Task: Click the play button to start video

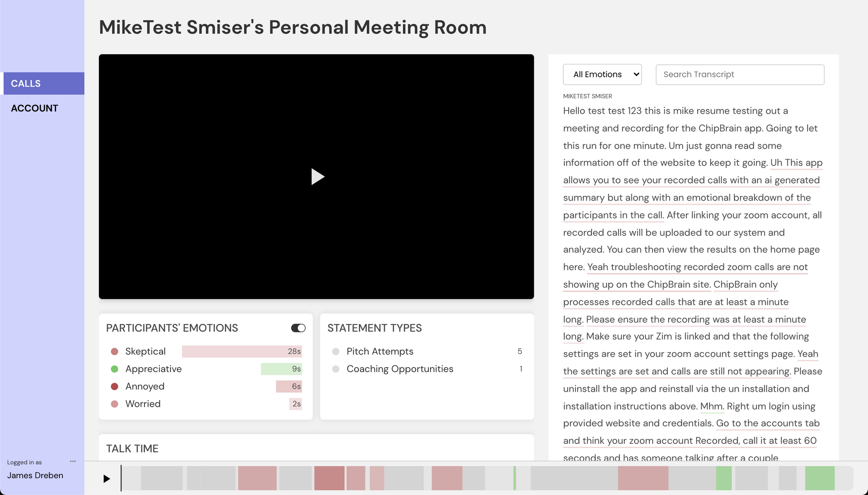Action: 316,176
